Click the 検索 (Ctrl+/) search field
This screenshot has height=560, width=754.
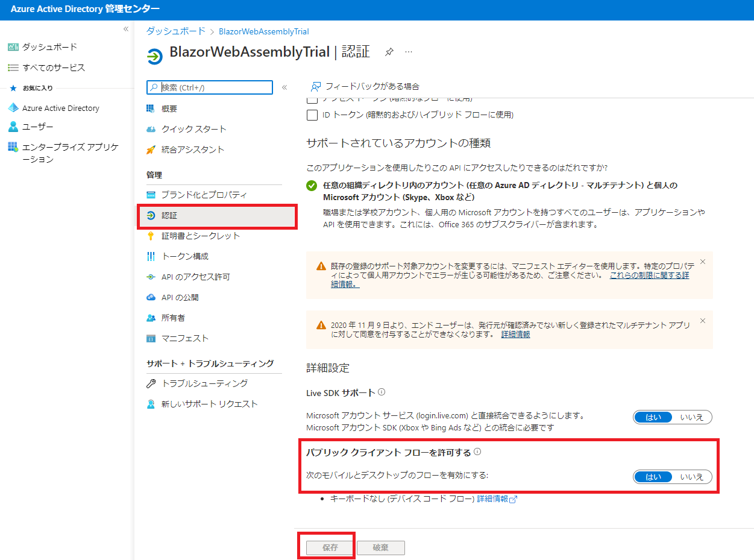point(210,87)
